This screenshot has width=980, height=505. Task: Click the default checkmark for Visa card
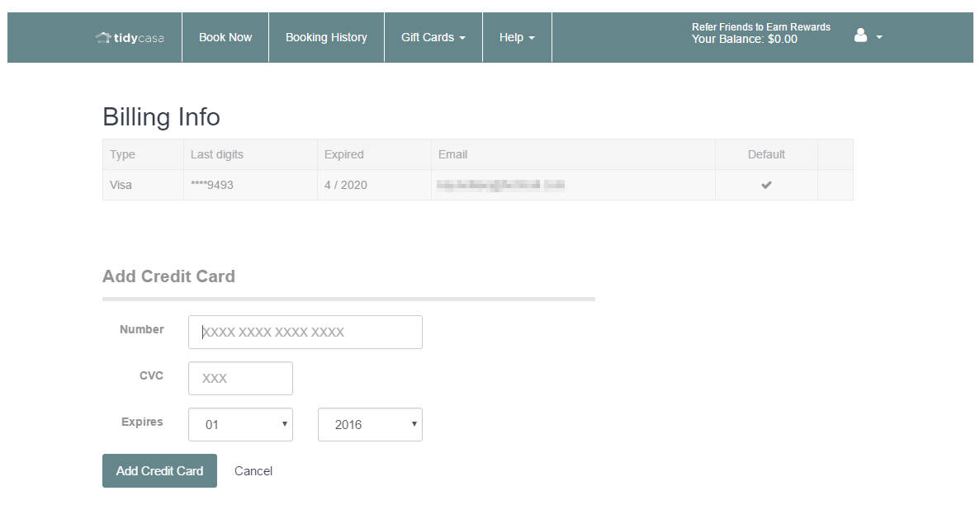pos(766,185)
